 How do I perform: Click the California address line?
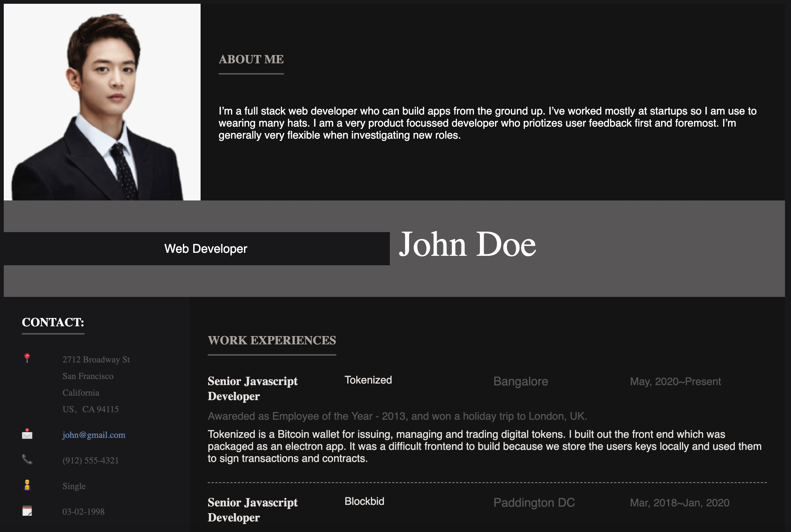[81, 393]
